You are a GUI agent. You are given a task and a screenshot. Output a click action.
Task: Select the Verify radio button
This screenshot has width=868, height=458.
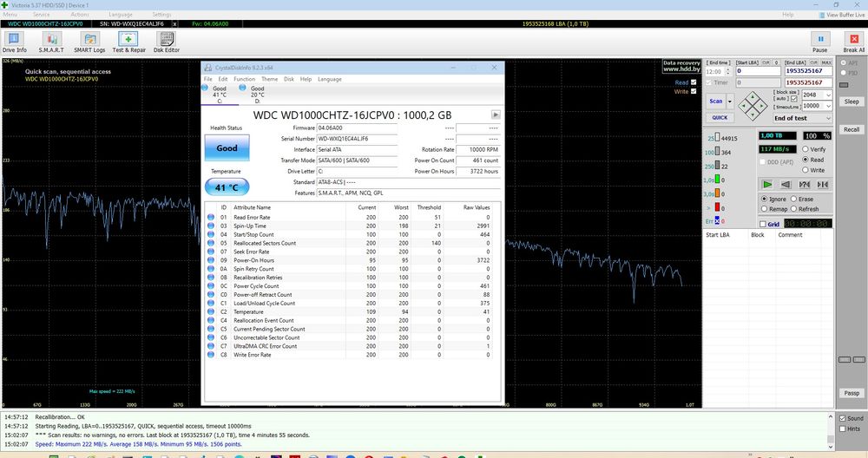tap(806, 149)
